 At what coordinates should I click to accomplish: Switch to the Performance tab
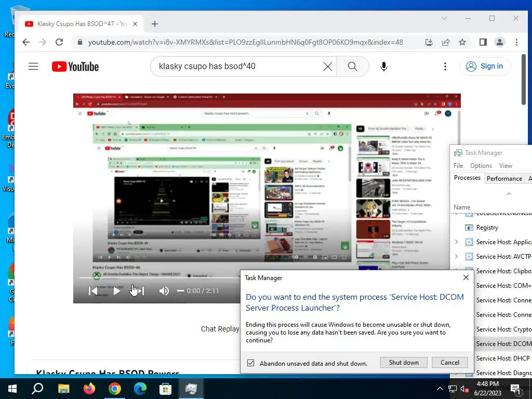(x=504, y=179)
